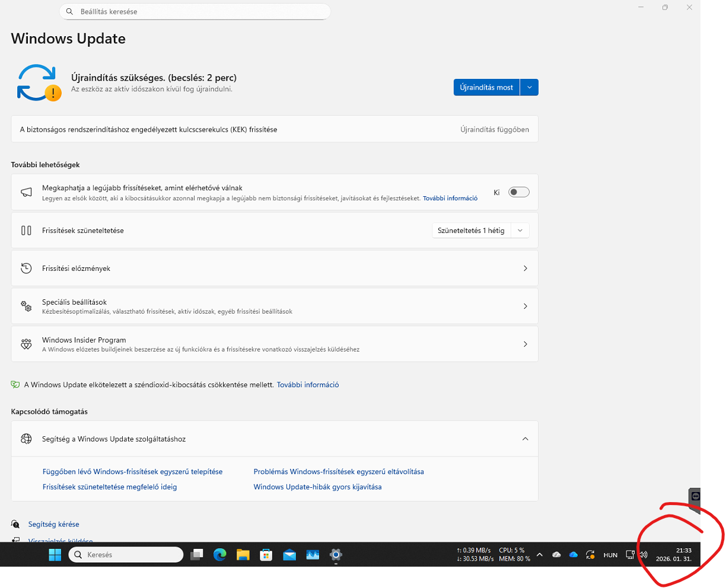Click the green leaf carbon emissions icon
726x588 pixels.
tap(15, 385)
